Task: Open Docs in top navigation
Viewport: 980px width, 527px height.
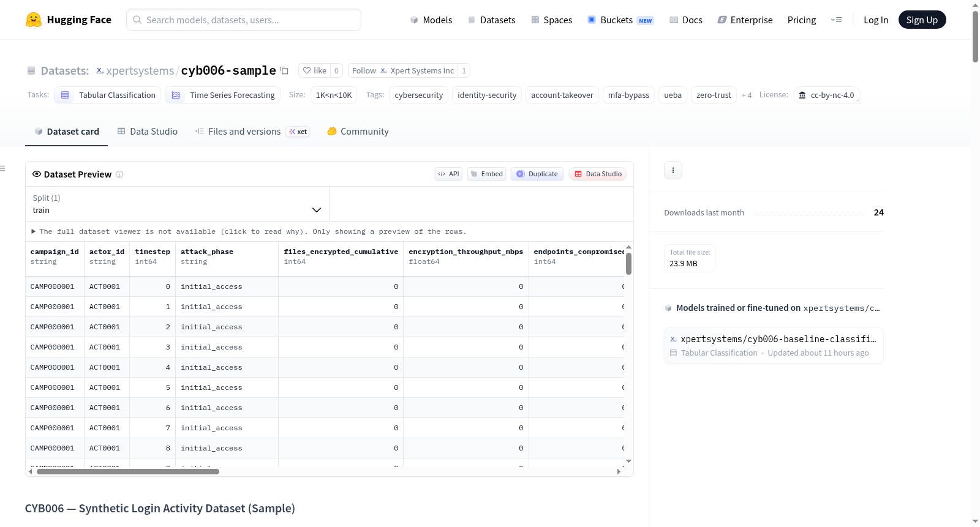Action: pos(686,20)
